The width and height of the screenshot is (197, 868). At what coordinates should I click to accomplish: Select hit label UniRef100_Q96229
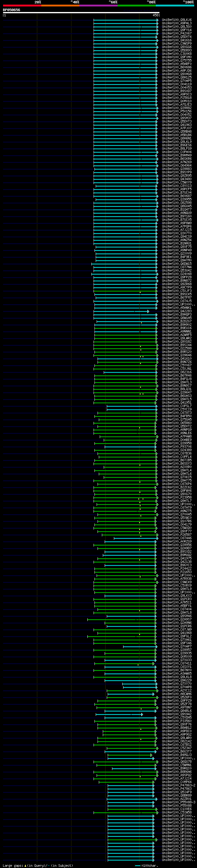[177, 680]
